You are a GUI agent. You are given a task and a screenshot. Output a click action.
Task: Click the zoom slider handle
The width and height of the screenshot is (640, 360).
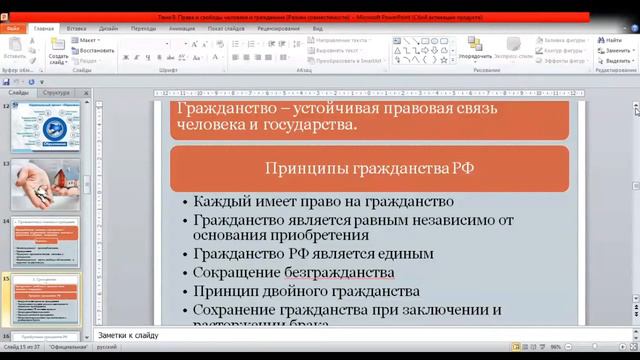(595, 347)
